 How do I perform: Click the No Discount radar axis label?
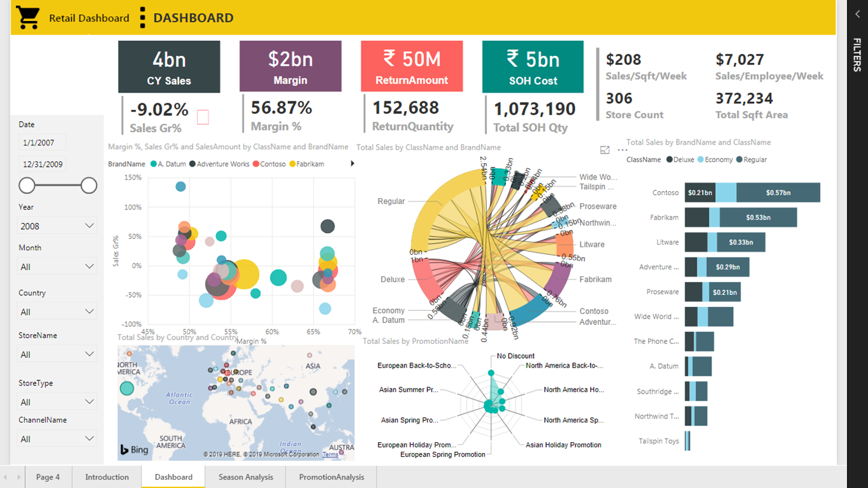coord(516,356)
